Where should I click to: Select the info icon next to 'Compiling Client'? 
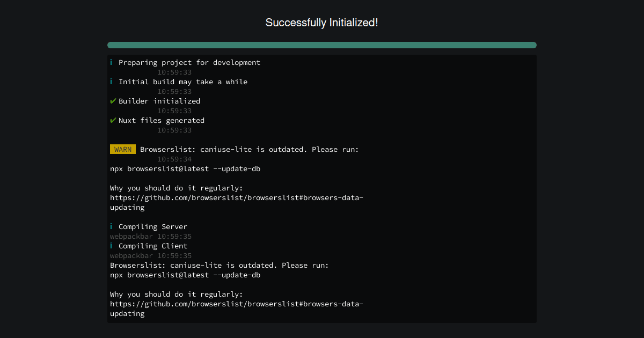[111, 246]
